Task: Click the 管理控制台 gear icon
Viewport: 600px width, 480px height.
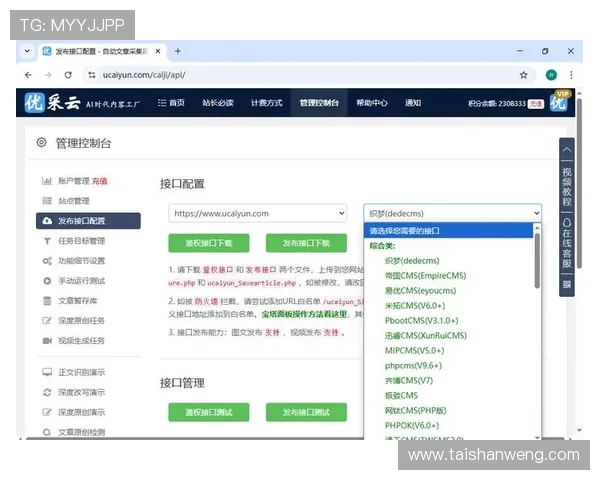Action: coord(41,143)
